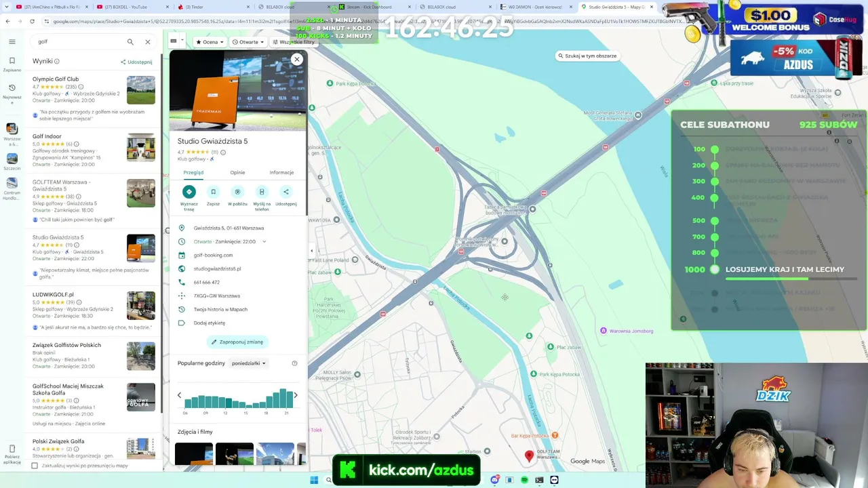The width and height of the screenshot is (868, 488).
Task: Show the previous day's popular hours
Action: pos(180,395)
